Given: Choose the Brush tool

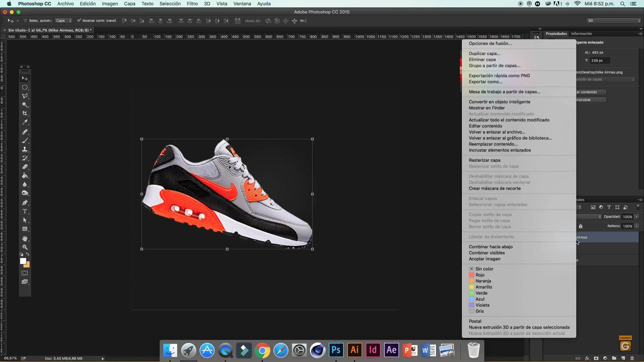Looking at the screenshot, I should [x=25, y=140].
